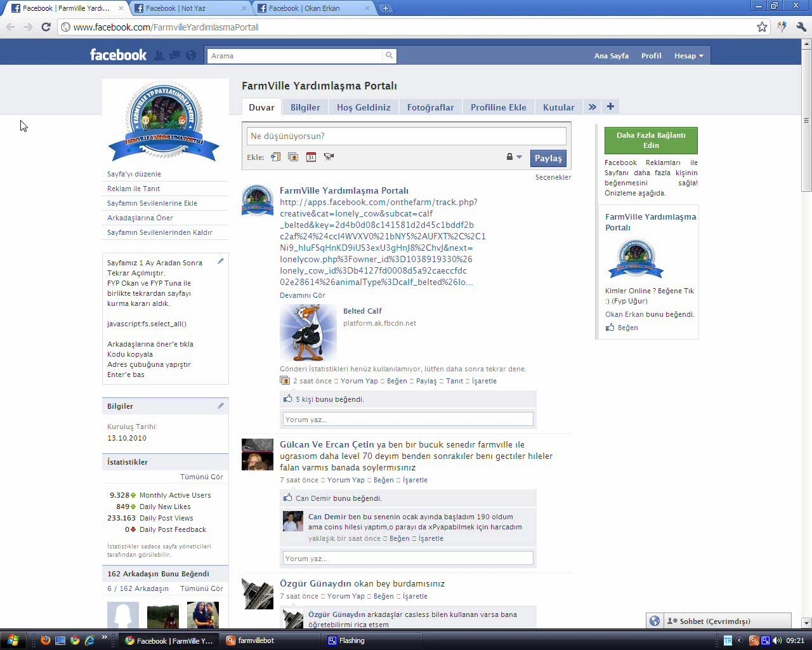Show more page tabs with the double arrow
Viewport: 812px width, 650px height.
[x=592, y=107]
